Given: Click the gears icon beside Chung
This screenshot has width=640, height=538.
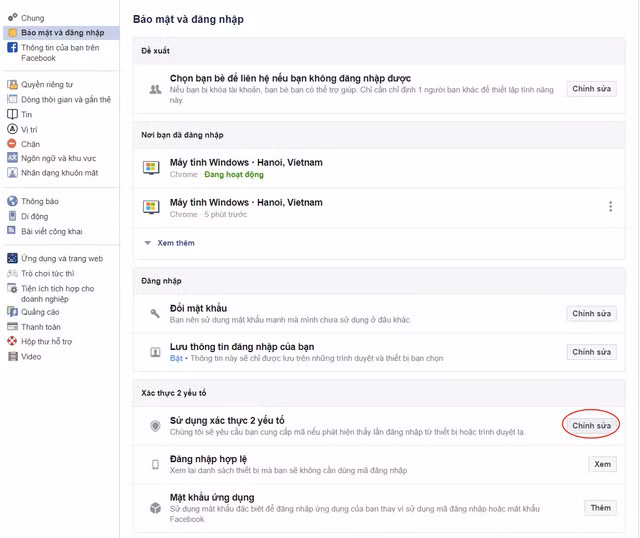Looking at the screenshot, I should (13, 17).
